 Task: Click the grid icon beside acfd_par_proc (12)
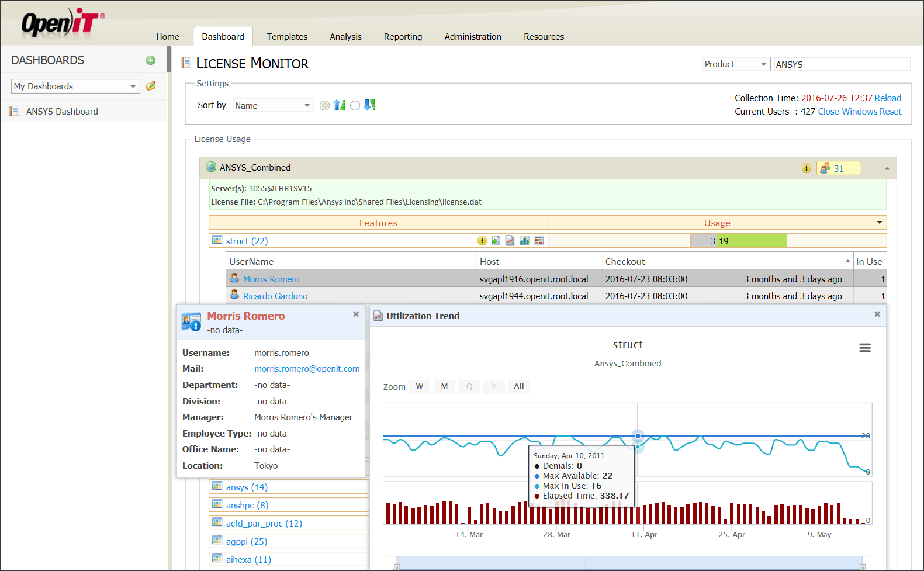[217, 522]
